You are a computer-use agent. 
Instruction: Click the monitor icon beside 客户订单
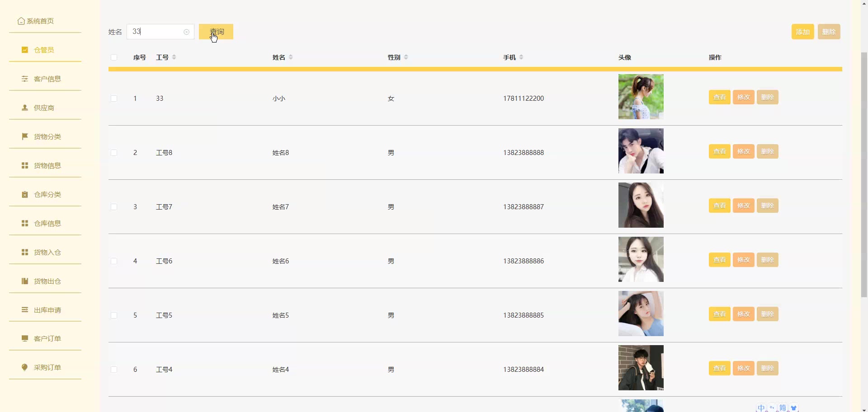[25, 338]
